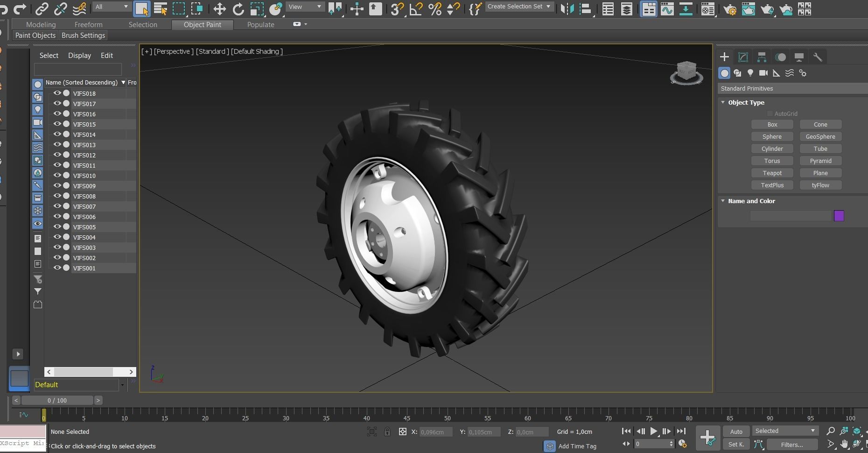
Task: Switch to the Freeform ribbon tab
Action: 88,25
